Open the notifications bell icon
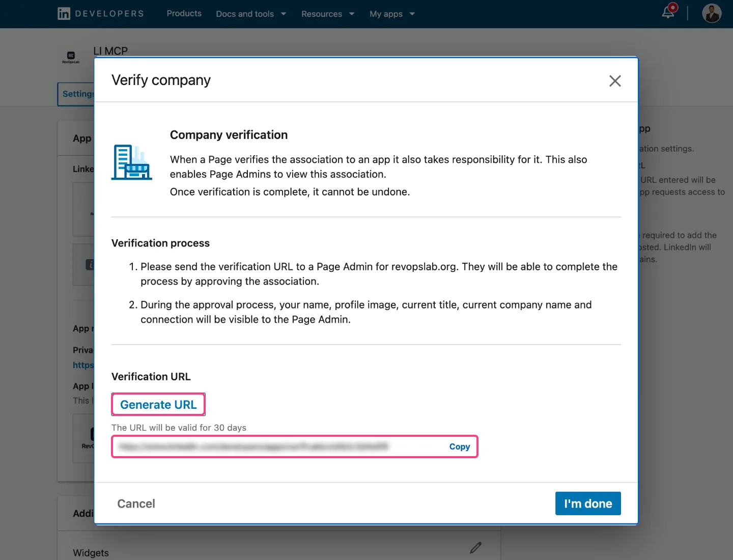This screenshot has width=733, height=560. click(x=669, y=12)
